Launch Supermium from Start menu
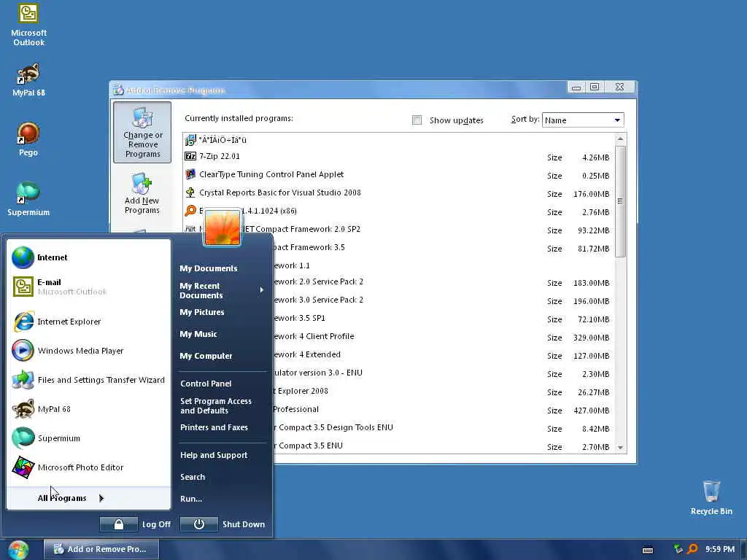 click(88, 438)
